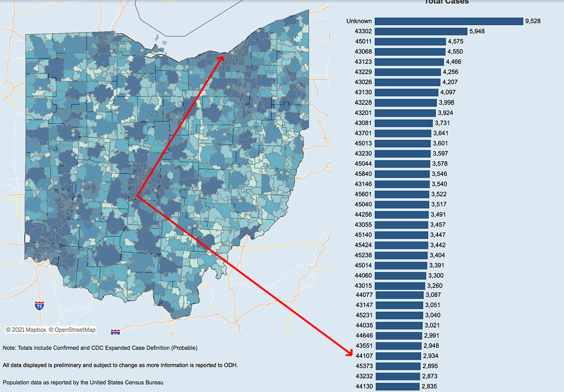Select the bar for zip code 43302
Viewport: 564px width, 392px height.
[421, 31]
